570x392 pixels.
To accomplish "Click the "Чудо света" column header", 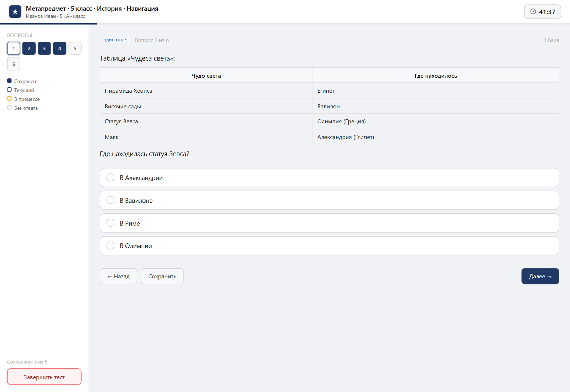I will (x=206, y=76).
